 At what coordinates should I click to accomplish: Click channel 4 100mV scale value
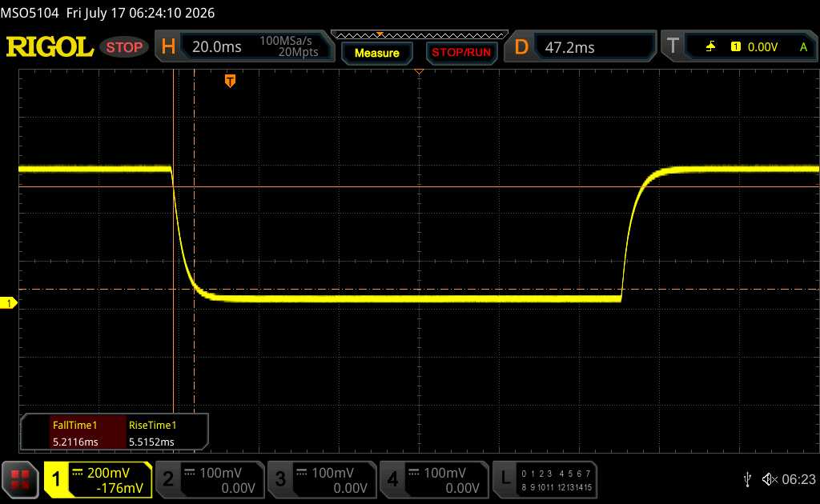coord(445,473)
